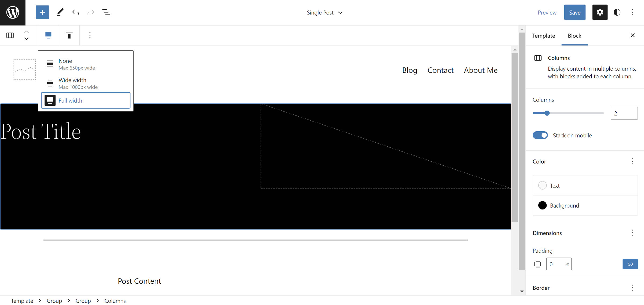This screenshot has width=644, height=305.
Task: Open the block inserter plus button
Action: tap(42, 12)
